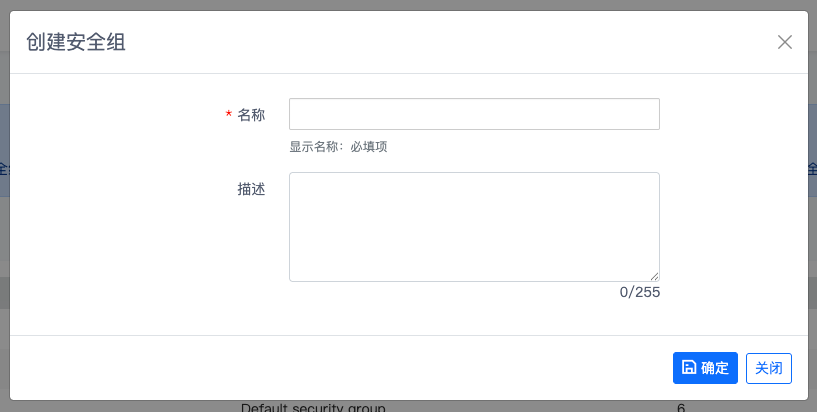Click the 名称 name input field

click(x=474, y=114)
